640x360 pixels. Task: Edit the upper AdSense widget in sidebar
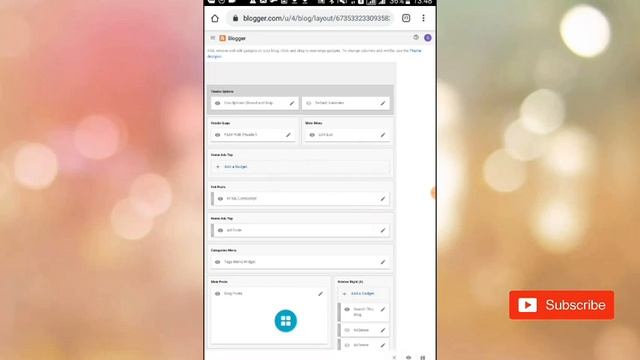click(383, 330)
